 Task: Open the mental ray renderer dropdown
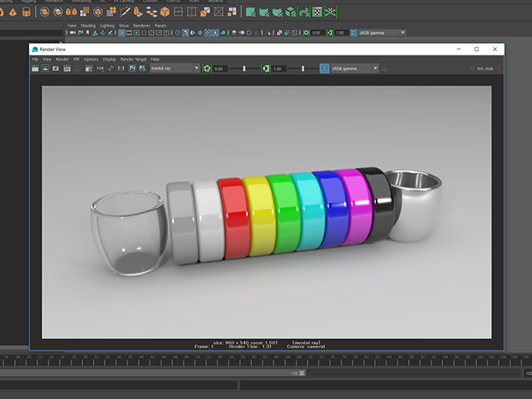pyautogui.click(x=175, y=68)
